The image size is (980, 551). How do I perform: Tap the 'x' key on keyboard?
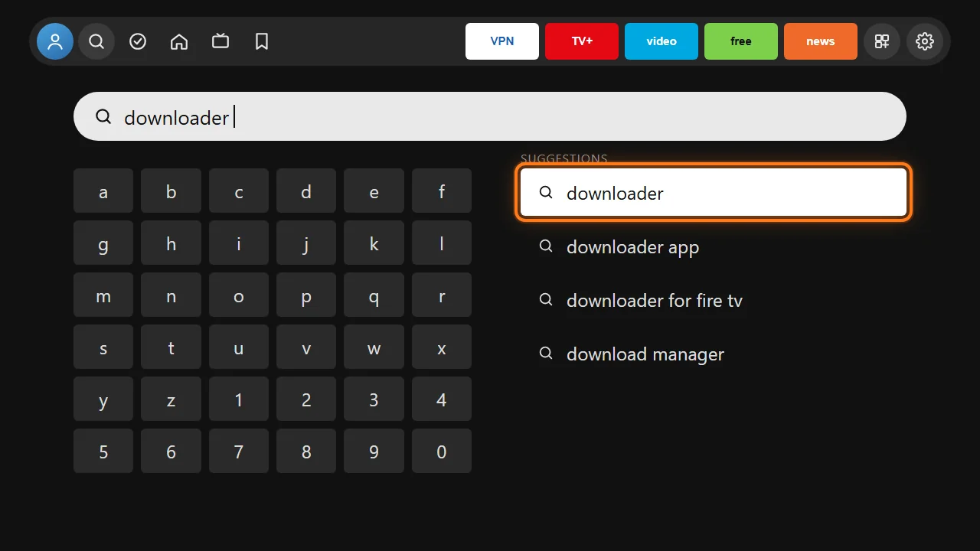[442, 347]
